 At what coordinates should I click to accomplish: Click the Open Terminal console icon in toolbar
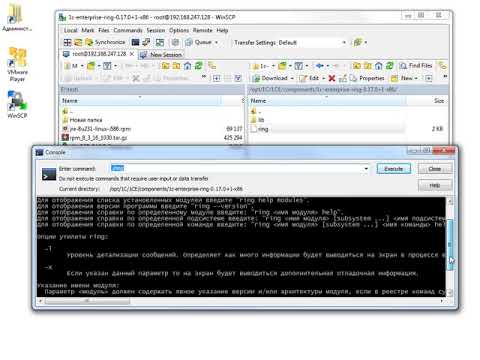pyautogui.click(x=135, y=42)
